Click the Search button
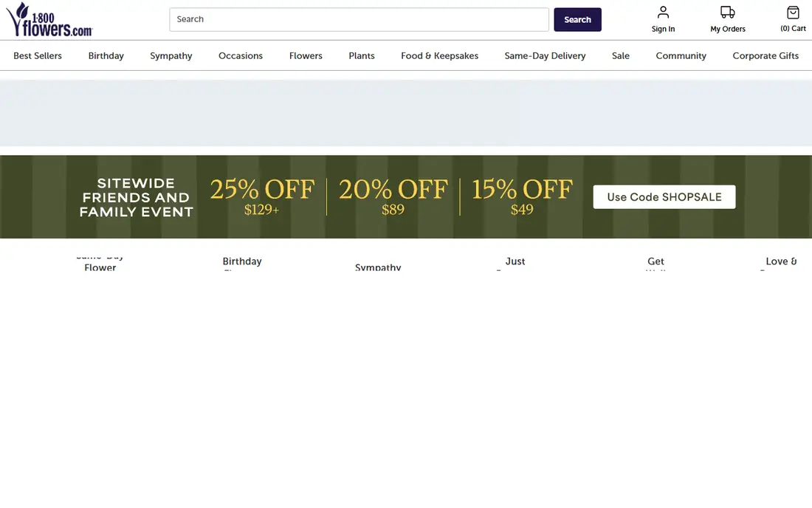The width and height of the screenshot is (812, 508). click(577, 20)
